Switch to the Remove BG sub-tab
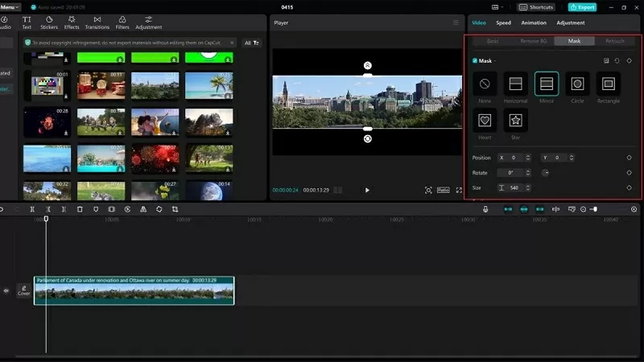Screen dimensions: 644x362 533,41
